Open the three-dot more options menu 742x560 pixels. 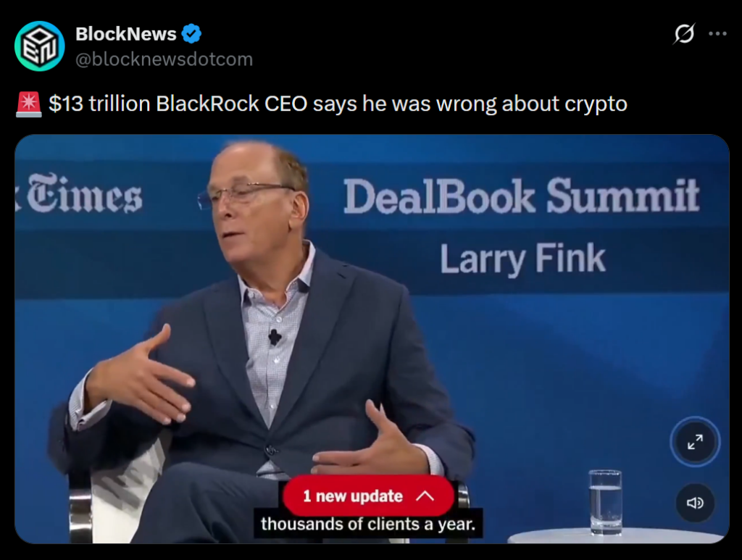(717, 33)
